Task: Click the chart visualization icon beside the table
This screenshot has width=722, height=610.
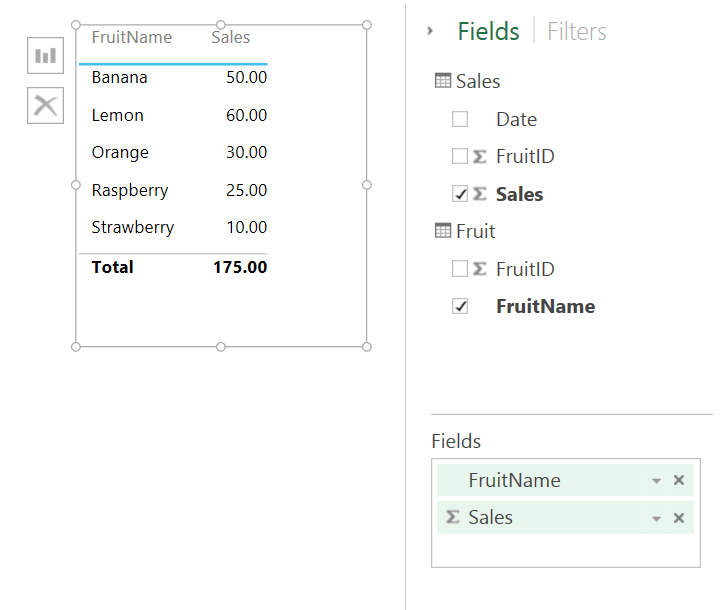Action: (45, 55)
